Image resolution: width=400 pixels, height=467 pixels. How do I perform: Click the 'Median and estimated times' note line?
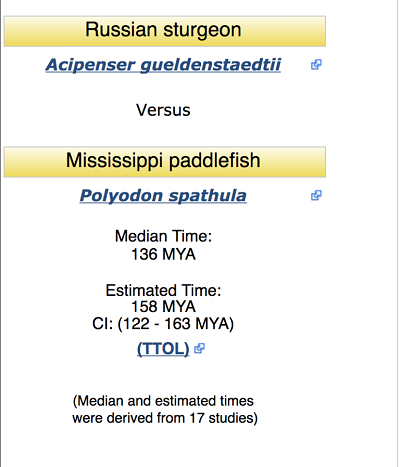(163, 401)
